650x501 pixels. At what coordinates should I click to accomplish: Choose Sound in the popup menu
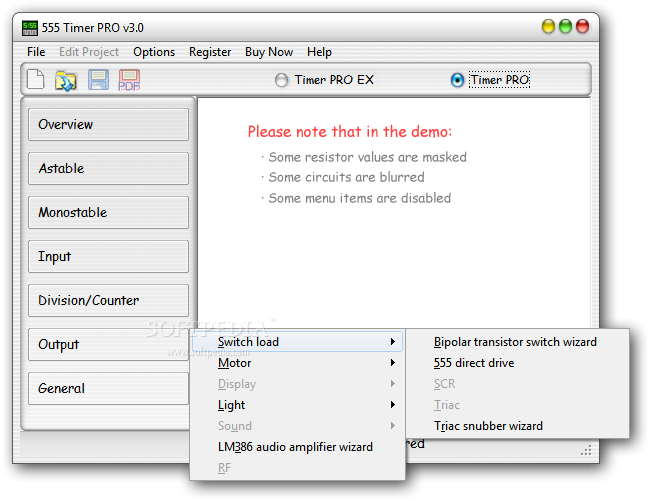[x=297, y=426]
